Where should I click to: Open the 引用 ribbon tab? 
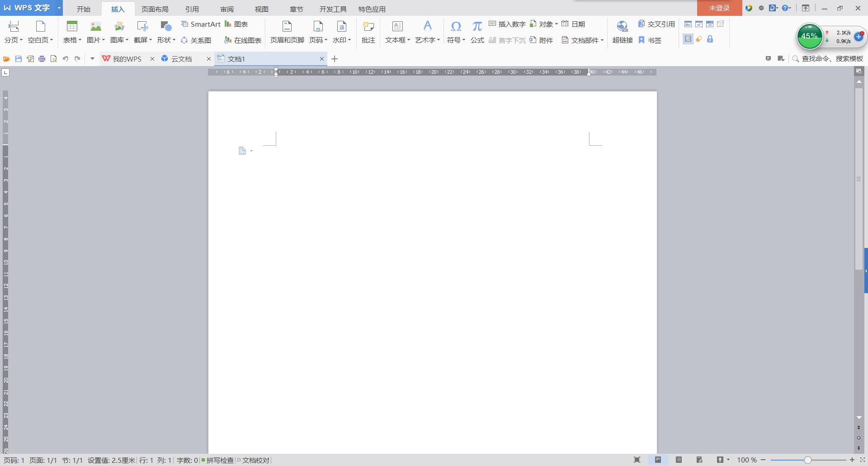192,9
